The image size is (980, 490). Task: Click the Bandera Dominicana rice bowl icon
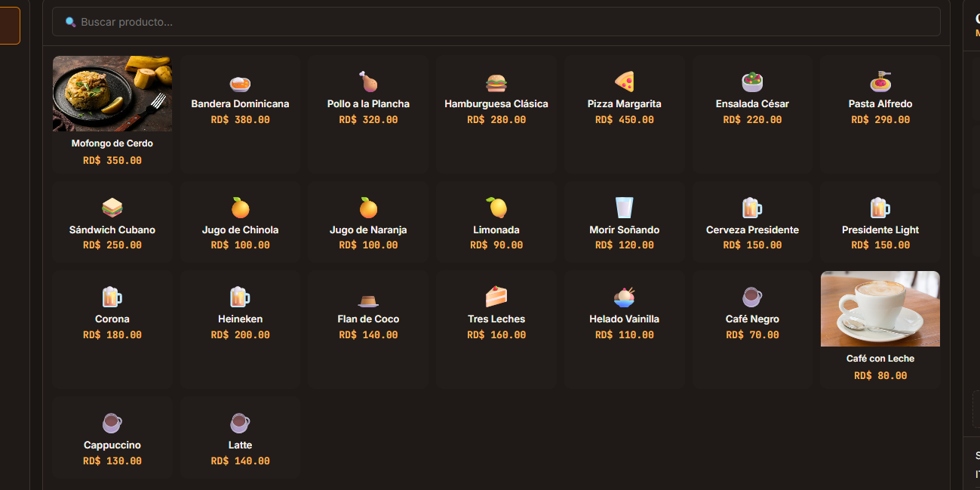pos(240,83)
